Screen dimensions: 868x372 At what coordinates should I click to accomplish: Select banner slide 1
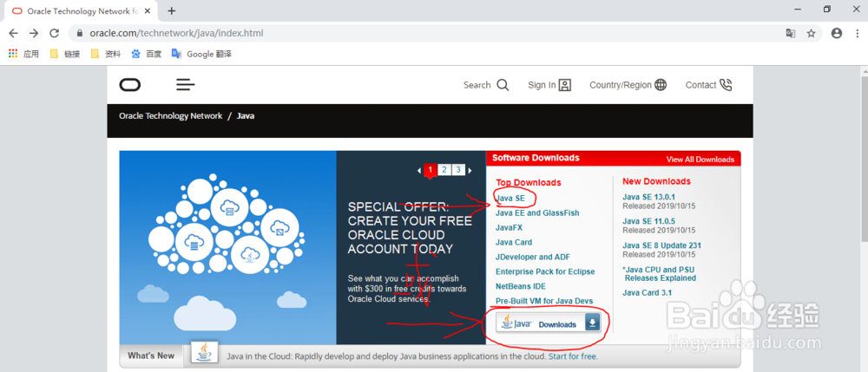(x=431, y=170)
